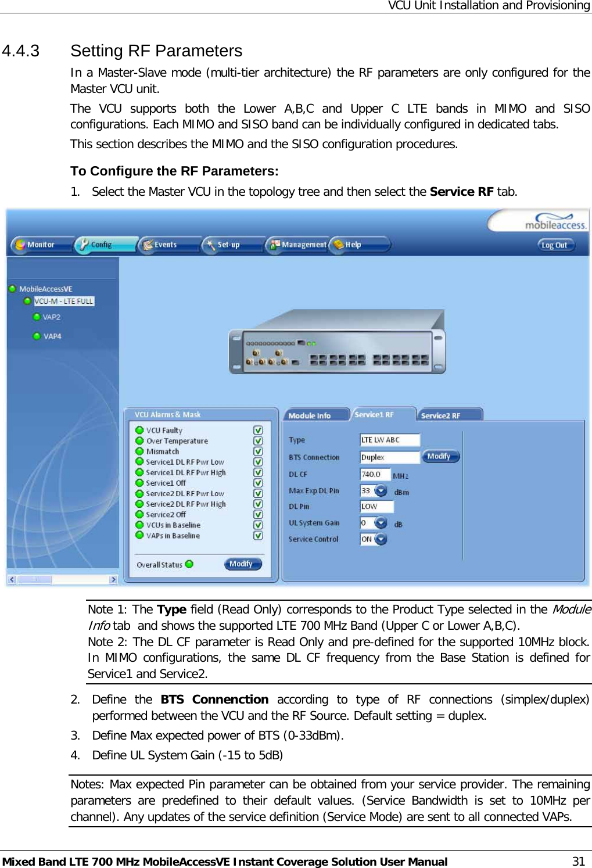Click the mobileaccess logo
This screenshot has width=592, height=868.
tap(555, 223)
